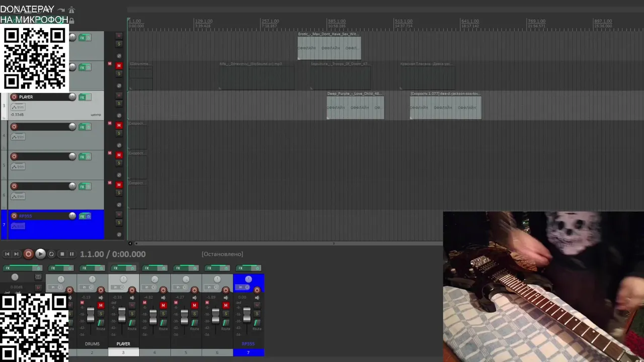Image resolution: width=644 pixels, height=362 pixels.
Task: Toggle record monitoring speaker on RP355 channel
Action: tap(257, 298)
